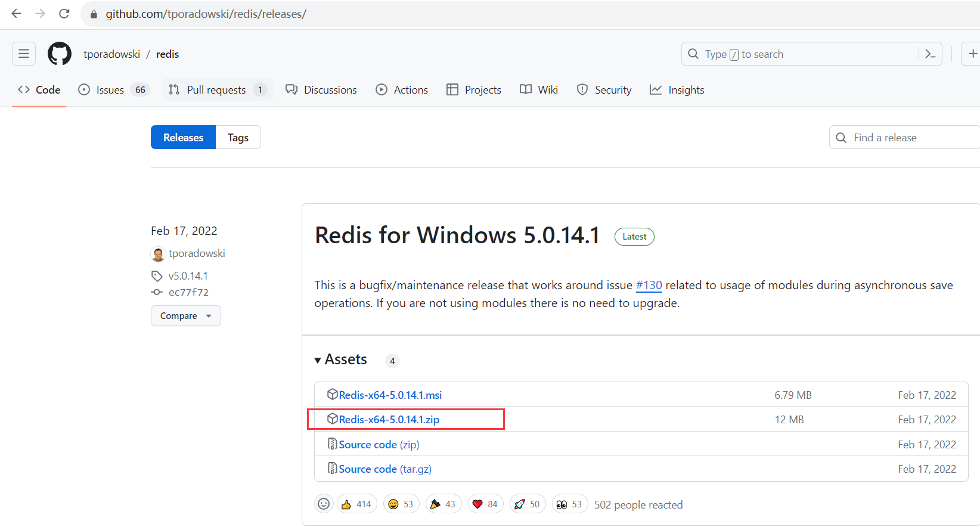Open the GitHub hamburger navigation menu

24,54
